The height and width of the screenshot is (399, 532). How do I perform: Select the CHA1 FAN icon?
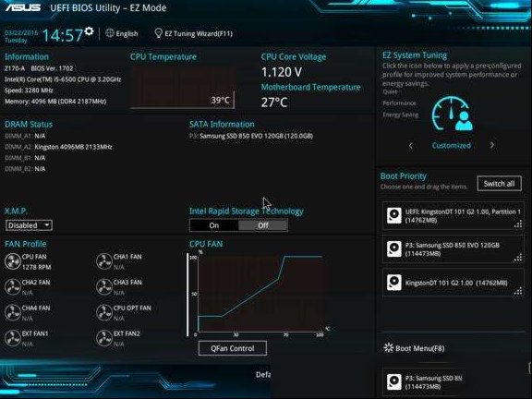tap(104, 261)
